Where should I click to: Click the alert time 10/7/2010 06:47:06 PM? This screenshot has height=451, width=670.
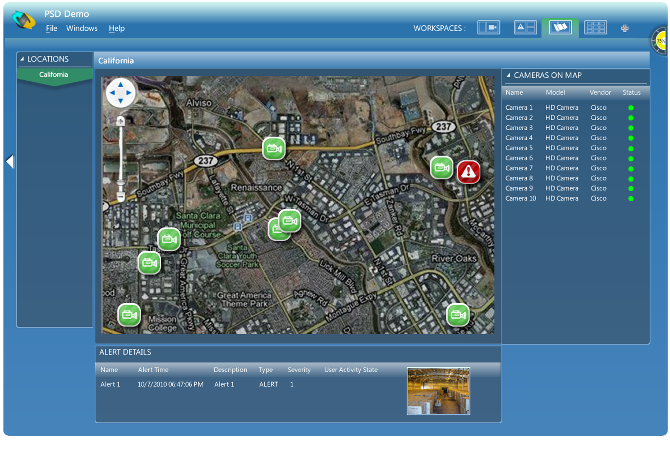point(170,384)
